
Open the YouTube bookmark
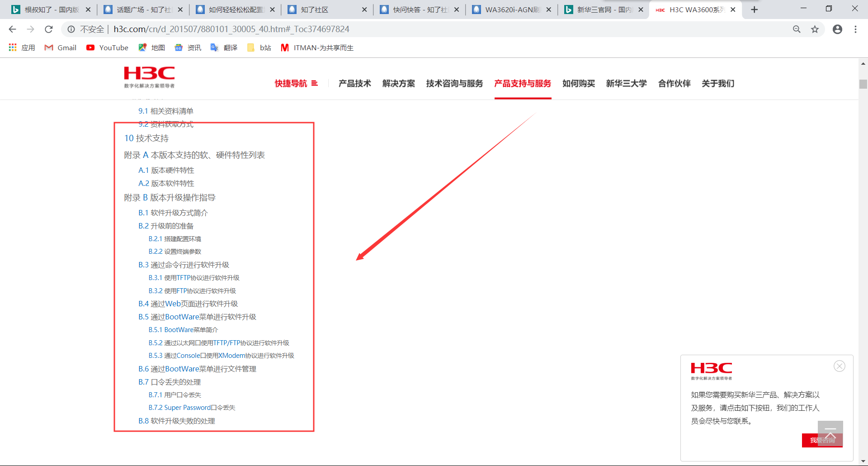pos(107,48)
